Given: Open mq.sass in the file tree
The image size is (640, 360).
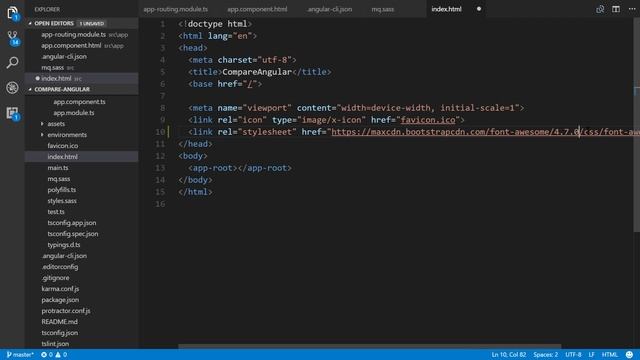Looking at the screenshot, I should 59,179.
